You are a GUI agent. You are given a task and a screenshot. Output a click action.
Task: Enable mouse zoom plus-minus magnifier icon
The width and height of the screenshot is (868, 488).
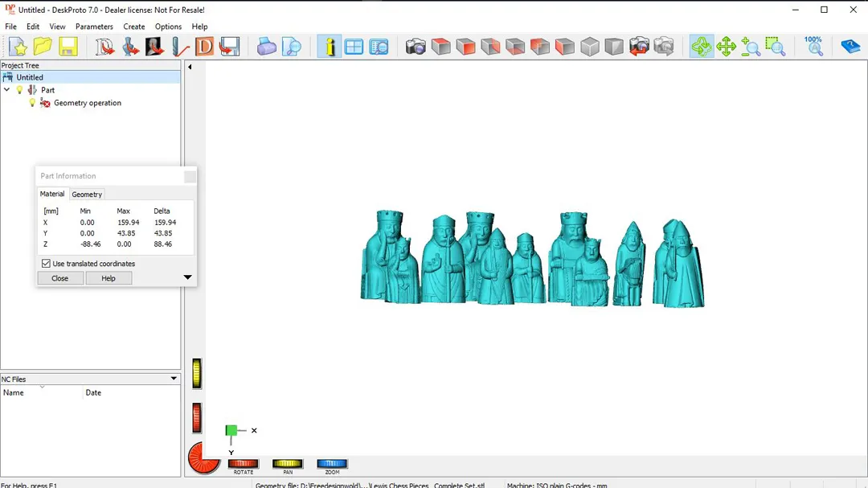(751, 47)
